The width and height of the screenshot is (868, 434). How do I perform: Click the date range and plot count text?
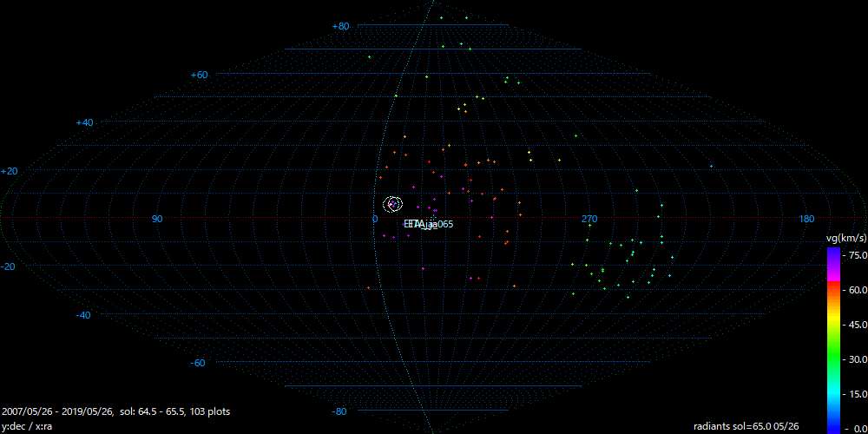(x=116, y=411)
